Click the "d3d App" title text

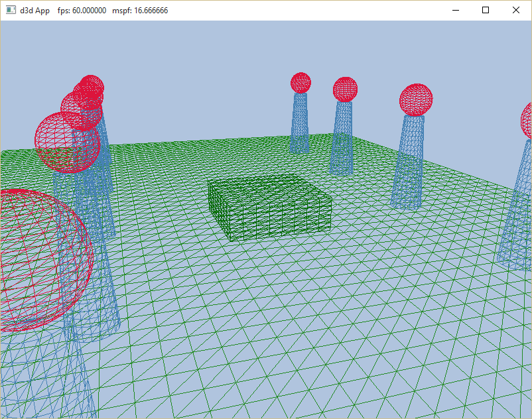pos(34,11)
